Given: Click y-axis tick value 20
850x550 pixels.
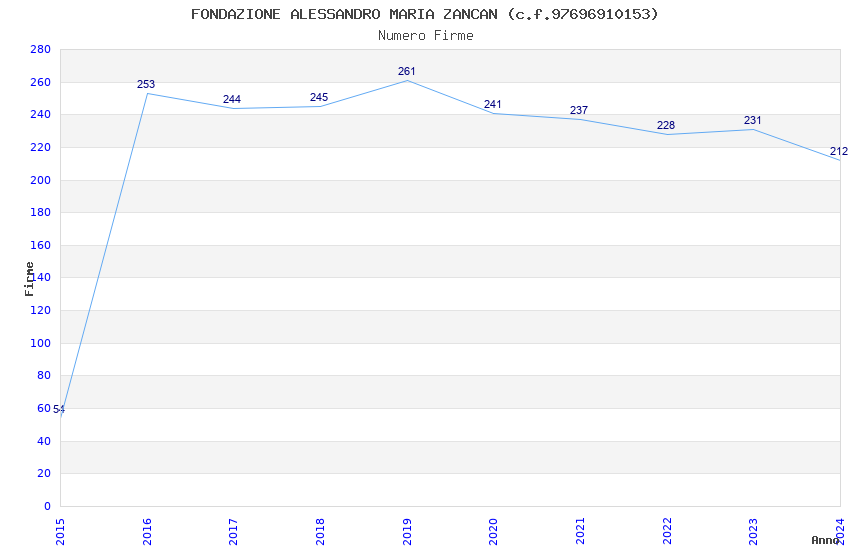Looking at the screenshot, I should click(x=44, y=474).
